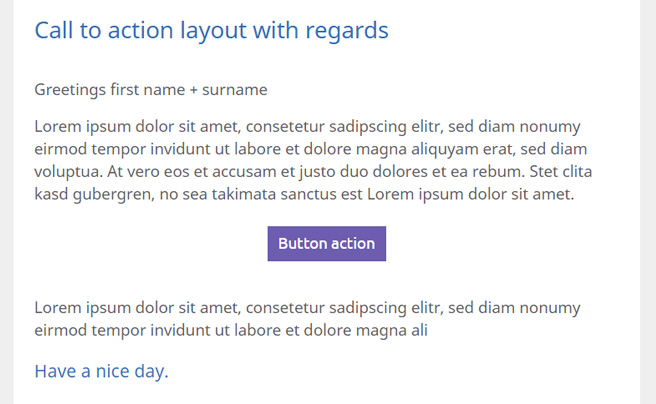Screen dimensions: 656x404
Task: Click the 'Greetings first name + surname' line
Action: pos(151,90)
